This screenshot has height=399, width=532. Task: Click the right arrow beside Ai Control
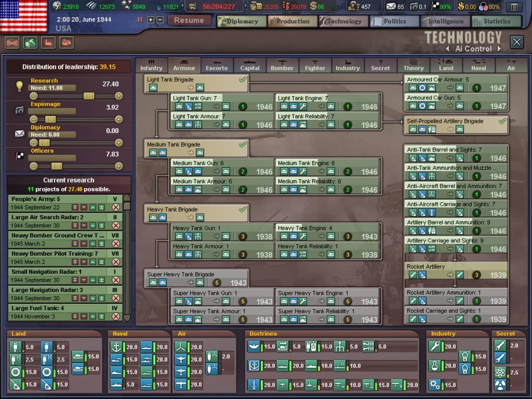499,49
